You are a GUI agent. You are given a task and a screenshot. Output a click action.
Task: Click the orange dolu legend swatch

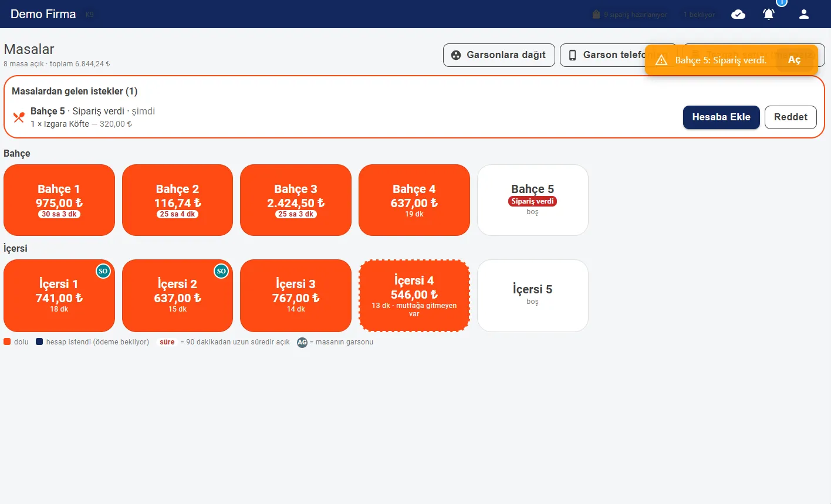7,341
